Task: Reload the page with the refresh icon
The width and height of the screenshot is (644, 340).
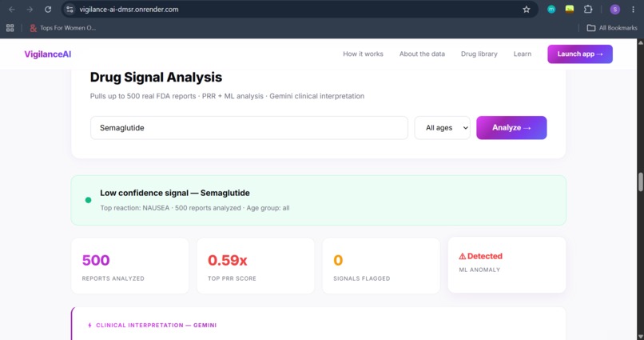Action: coord(48,10)
